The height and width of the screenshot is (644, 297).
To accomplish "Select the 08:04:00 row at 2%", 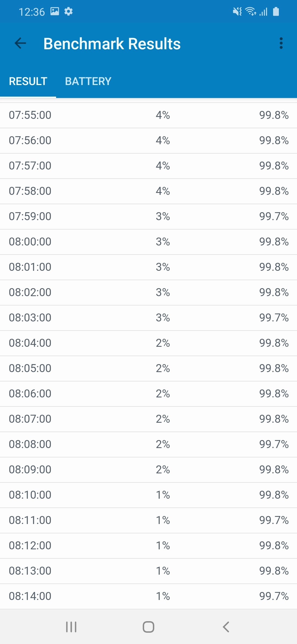I will [x=148, y=343].
